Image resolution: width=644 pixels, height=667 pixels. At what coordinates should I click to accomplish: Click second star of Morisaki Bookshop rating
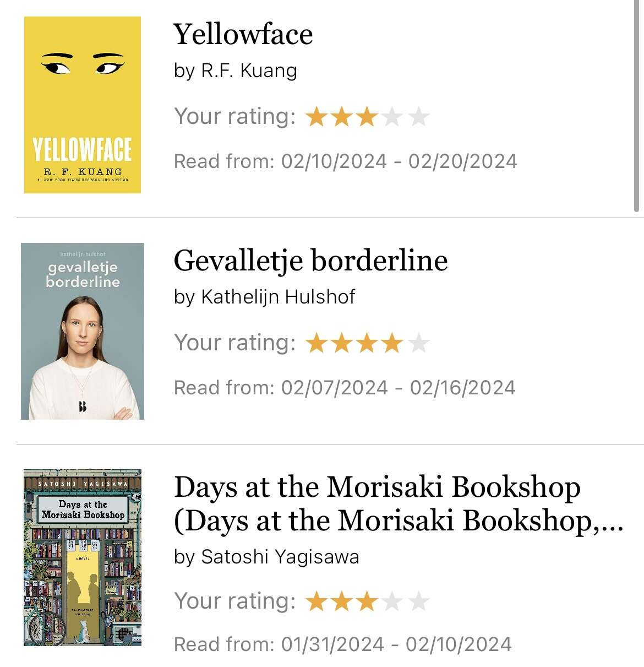(x=342, y=601)
